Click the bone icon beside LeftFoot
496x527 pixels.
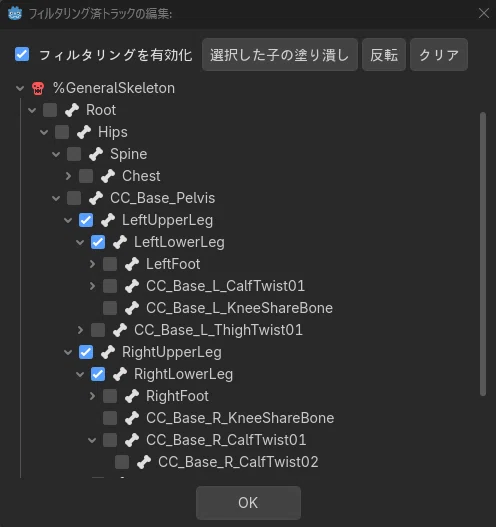132,264
